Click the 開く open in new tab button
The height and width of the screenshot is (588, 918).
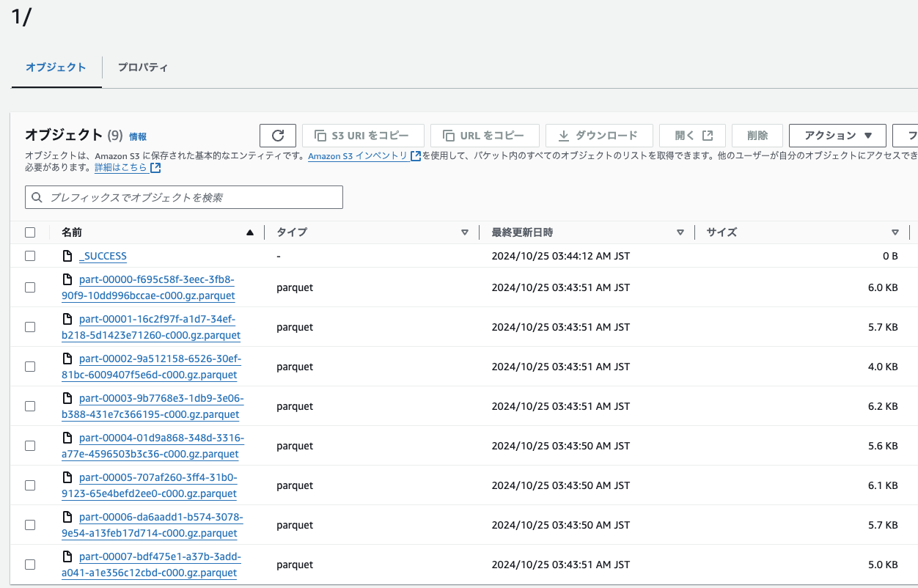(x=692, y=136)
